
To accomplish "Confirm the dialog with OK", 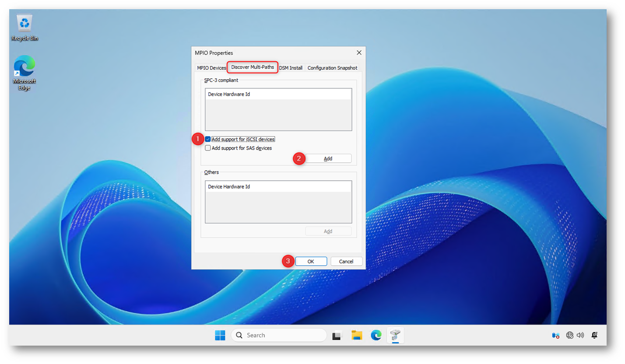I will [x=311, y=261].
